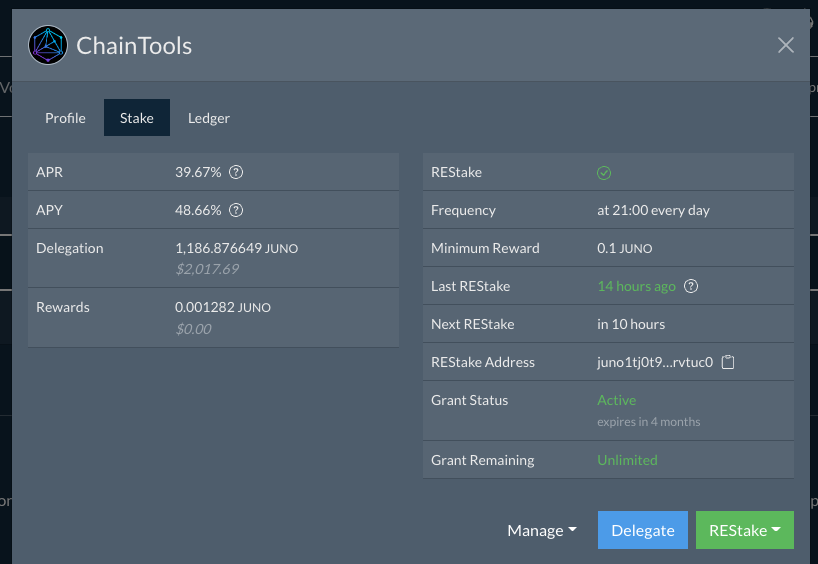The height and width of the screenshot is (564, 818).
Task: Click the Grant Status label
Action: [x=470, y=400]
